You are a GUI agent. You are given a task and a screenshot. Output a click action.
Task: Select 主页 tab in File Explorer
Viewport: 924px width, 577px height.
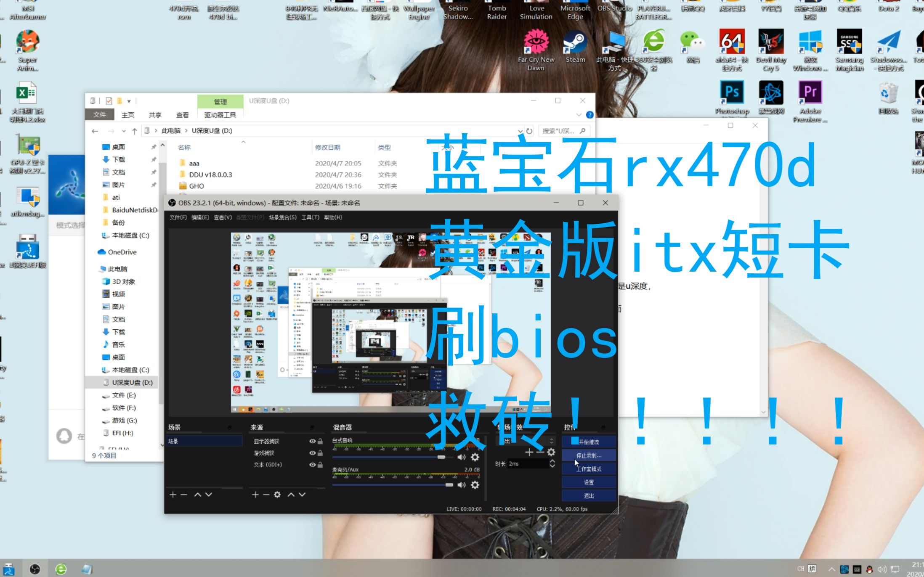(128, 115)
